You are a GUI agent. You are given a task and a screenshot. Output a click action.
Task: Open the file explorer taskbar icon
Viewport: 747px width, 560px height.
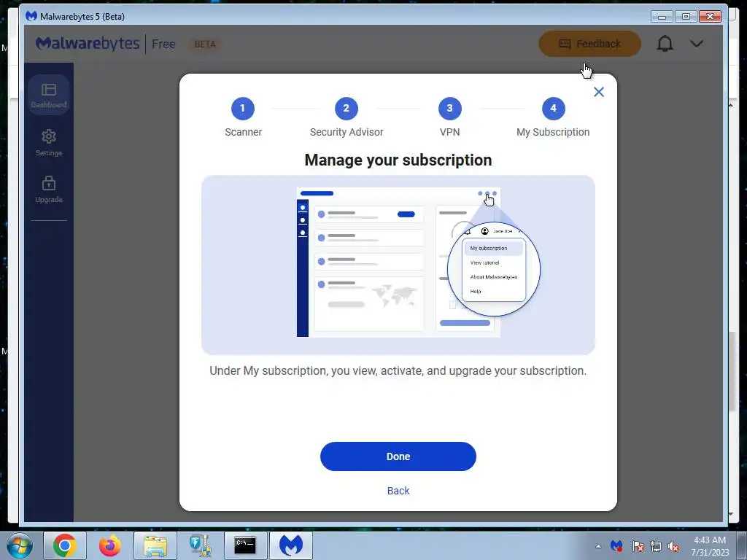(155, 545)
